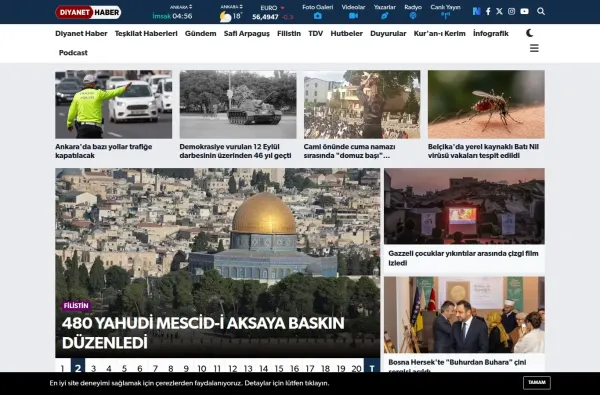Open the TDV menu item
This screenshot has height=395, width=600.
pyautogui.click(x=316, y=33)
